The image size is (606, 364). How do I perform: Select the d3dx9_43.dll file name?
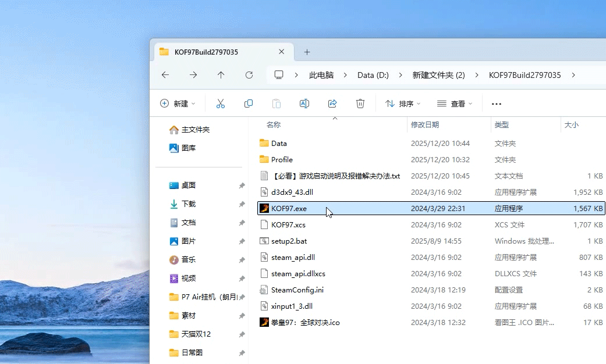point(292,192)
